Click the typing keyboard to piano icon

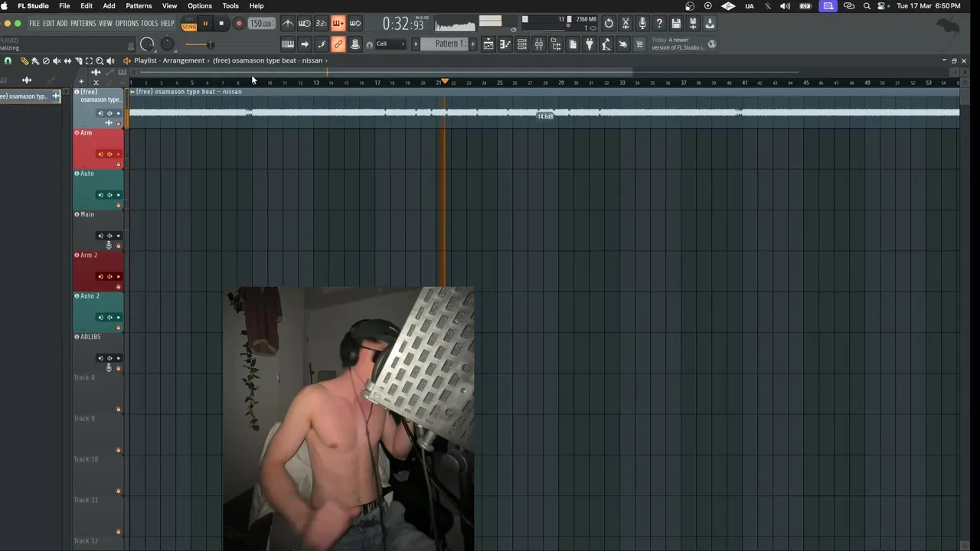pyautogui.click(x=288, y=44)
